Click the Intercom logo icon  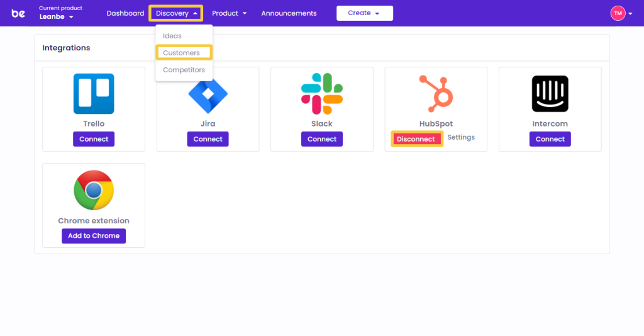[x=550, y=94]
